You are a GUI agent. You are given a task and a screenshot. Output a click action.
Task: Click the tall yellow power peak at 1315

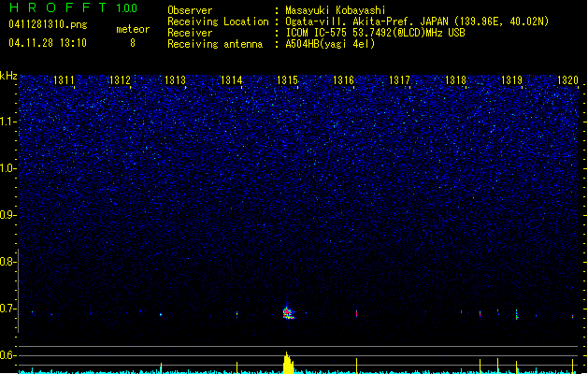tap(288, 363)
